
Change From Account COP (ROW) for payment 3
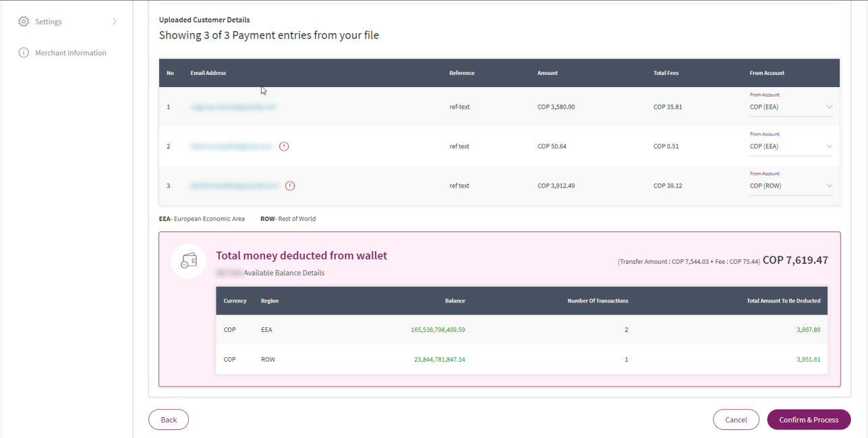(829, 186)
